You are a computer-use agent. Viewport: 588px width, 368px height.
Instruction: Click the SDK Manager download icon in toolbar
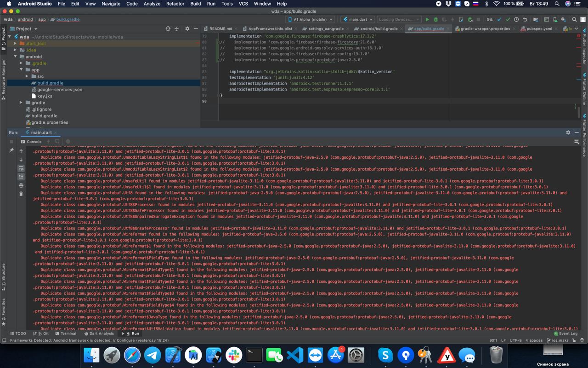(x=563, y=19)
